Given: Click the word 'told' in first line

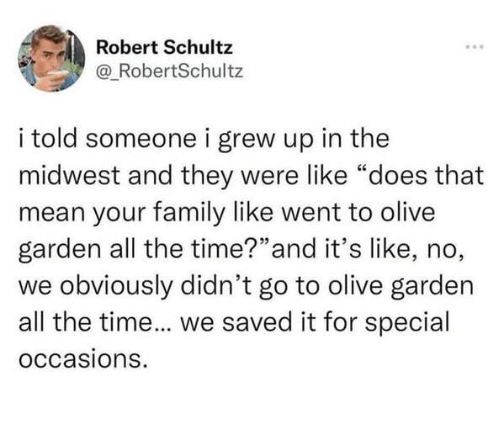Looking at the screenshot, I should tap(55, 139).
